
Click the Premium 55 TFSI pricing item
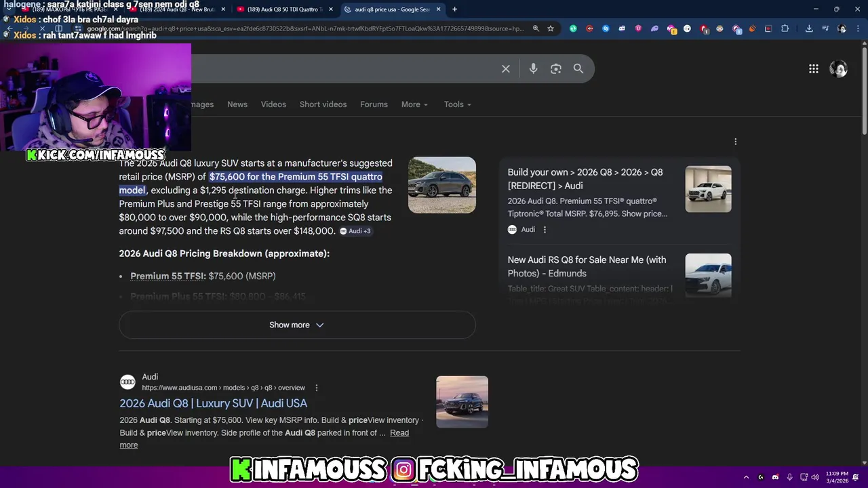click(203, 276)
